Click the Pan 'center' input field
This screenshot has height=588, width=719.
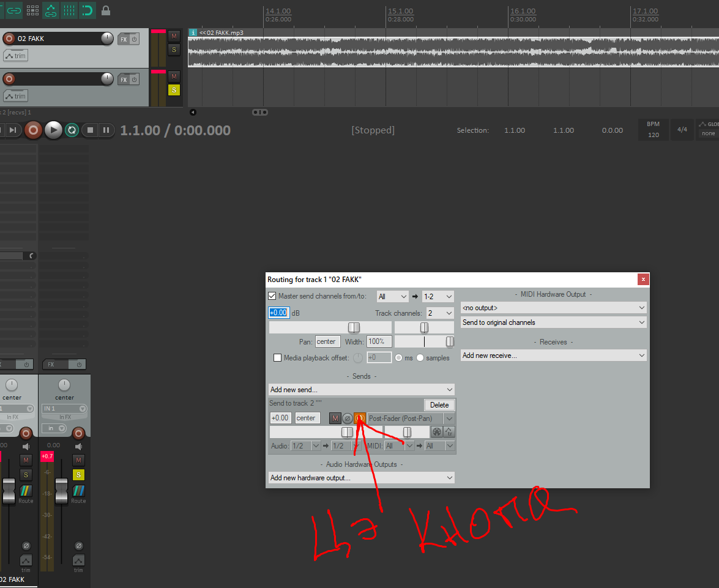tap(327, 341)
